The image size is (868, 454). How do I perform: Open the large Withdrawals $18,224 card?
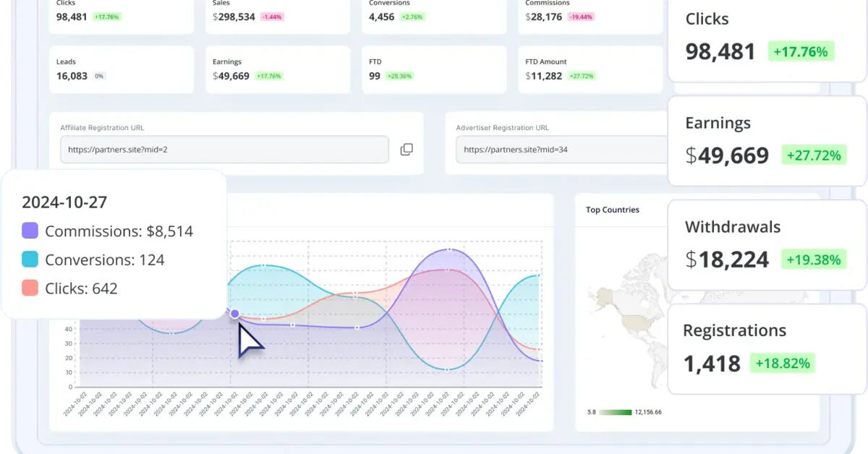[767, 245]
